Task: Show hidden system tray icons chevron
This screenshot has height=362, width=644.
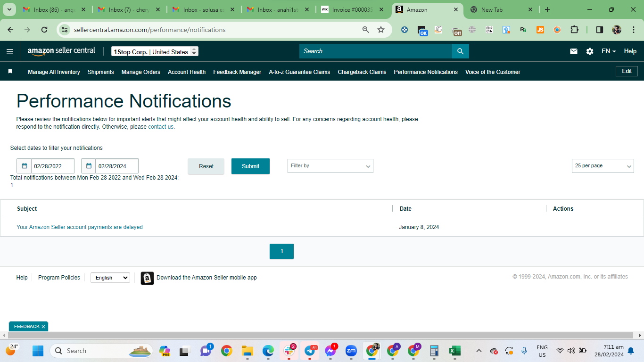Action: (x=479, y=351)
